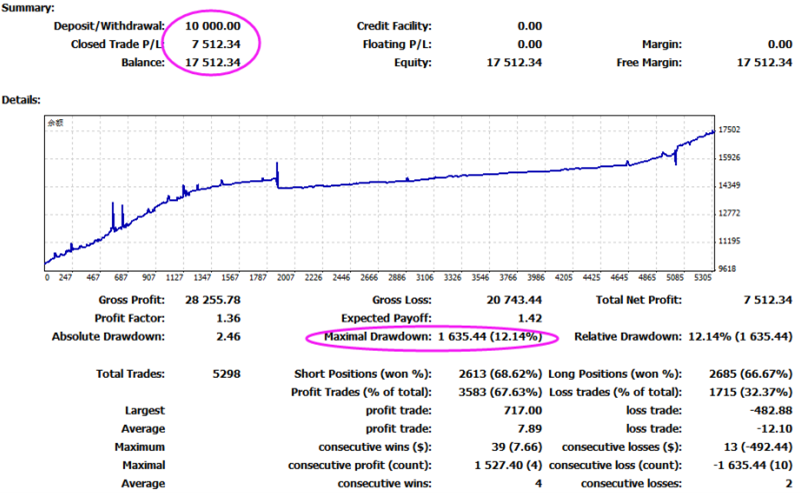Click the 687 x-axis tick label
The width and height of the screenshot is (802, 493).
coord(121,277)
